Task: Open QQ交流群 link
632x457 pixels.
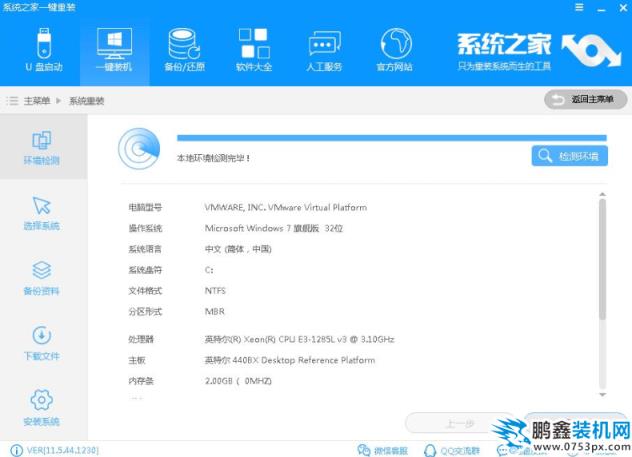Action: [452, 451]
